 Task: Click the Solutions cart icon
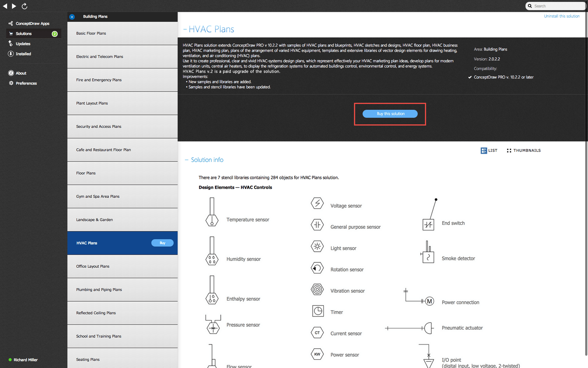(11, 34)
